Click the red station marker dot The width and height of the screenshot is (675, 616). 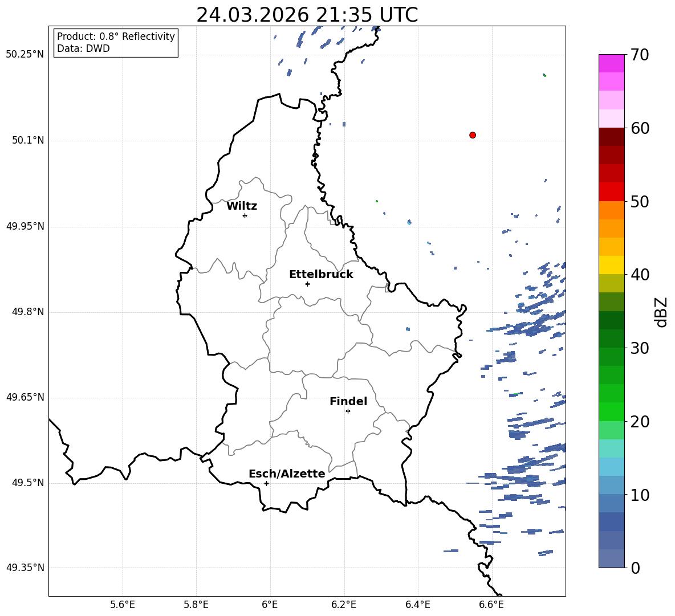473,135
